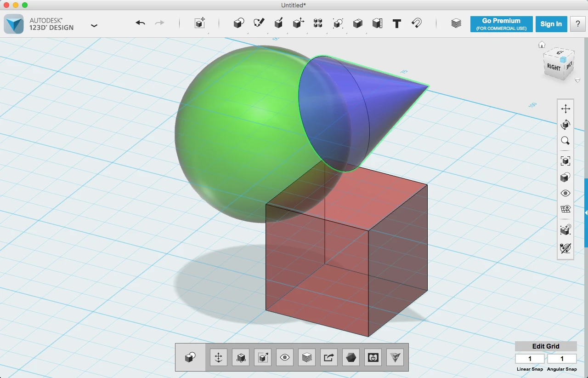Select the Sketch tool
The width and height of the screenshot is (588, 378).
click(259, 23)
